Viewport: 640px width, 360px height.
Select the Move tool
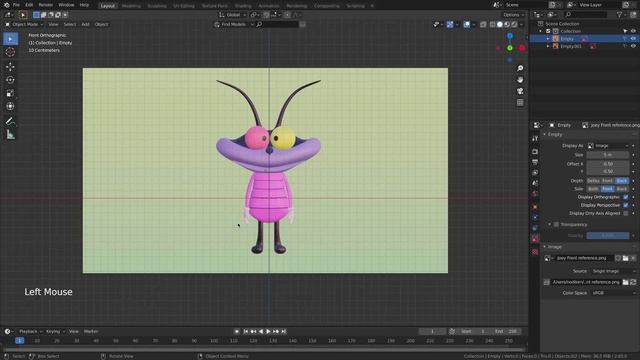click(x=10, y=67)
